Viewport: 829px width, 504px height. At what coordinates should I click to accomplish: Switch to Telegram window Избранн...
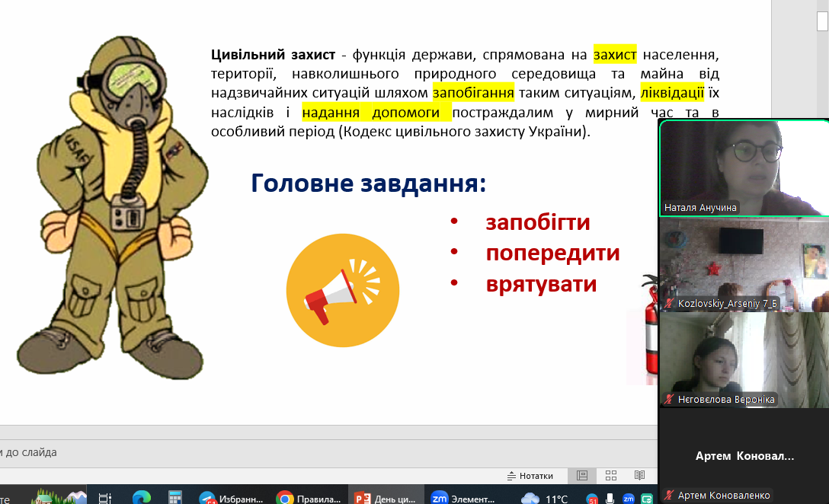[232, 499]
